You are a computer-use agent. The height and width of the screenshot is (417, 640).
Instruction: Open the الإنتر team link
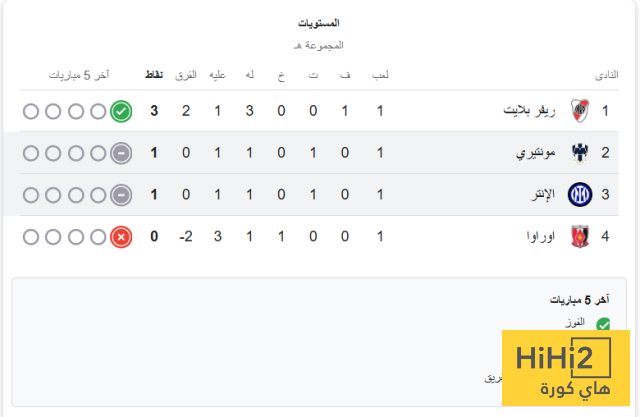pyautogui.click(x=542, y=195)
